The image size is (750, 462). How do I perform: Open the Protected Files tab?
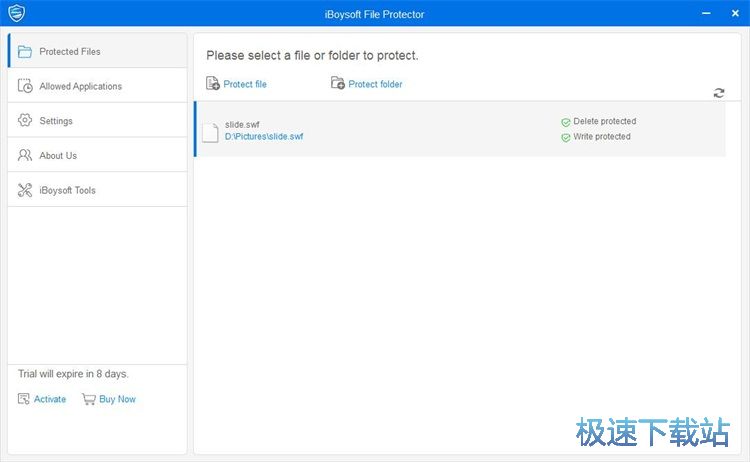pyautogui.click(x=98, y=51)
